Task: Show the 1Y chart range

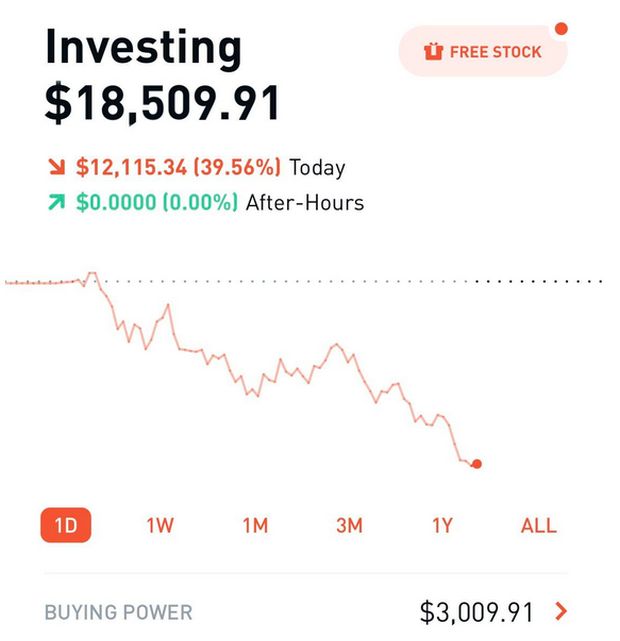Action: coord(443,525)
